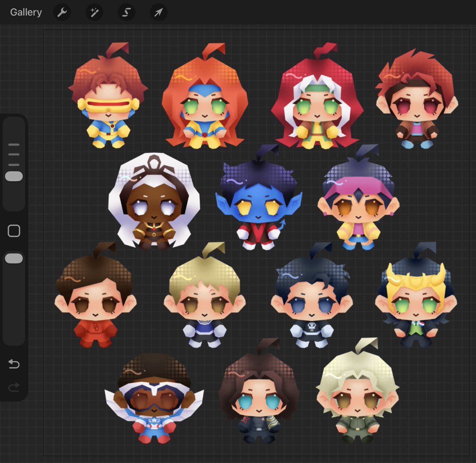This screenshot has width=476, height=463.
Task: Tap the red Daredevil suit chibi
Action: [x=96, y=295]
